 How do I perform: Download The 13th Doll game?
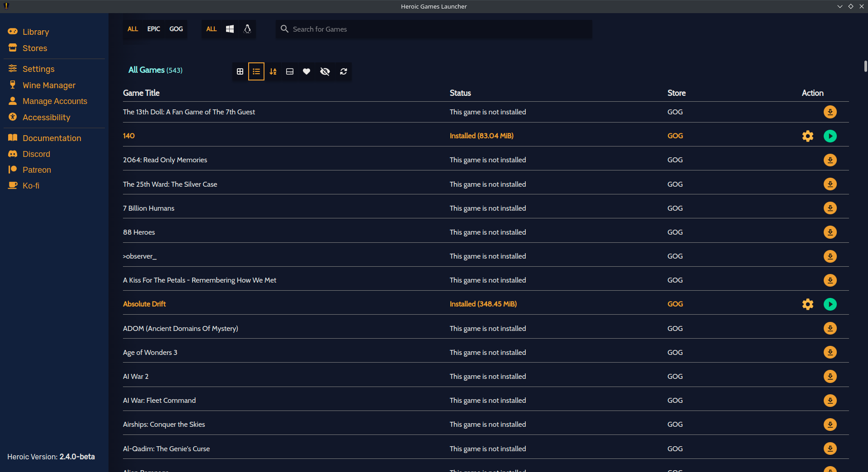click(830, 112)
